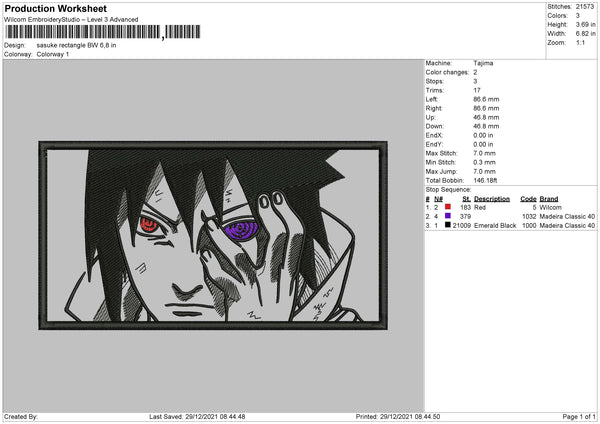Click the 'Colorway 1' value
This screenshot has height=424, width=600.
pyautogui.click(x=53, y=54)
